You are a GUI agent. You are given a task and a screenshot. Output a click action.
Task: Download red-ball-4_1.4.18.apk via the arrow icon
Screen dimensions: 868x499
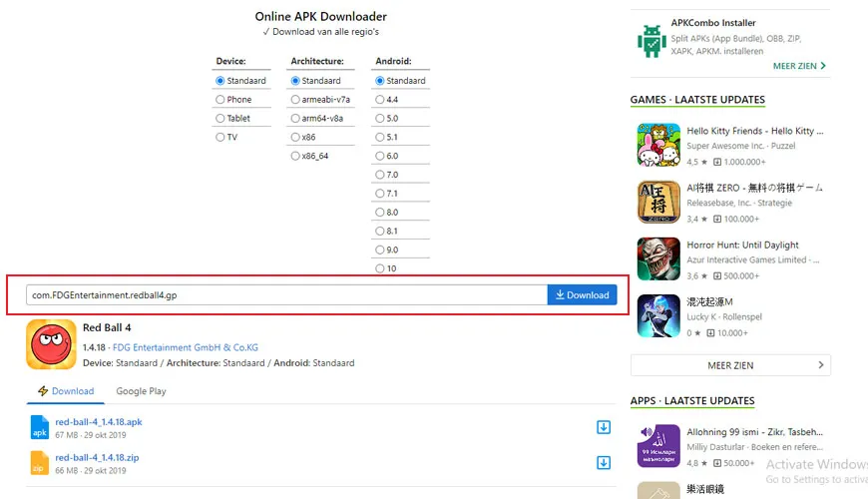click(x=604, y=427)
